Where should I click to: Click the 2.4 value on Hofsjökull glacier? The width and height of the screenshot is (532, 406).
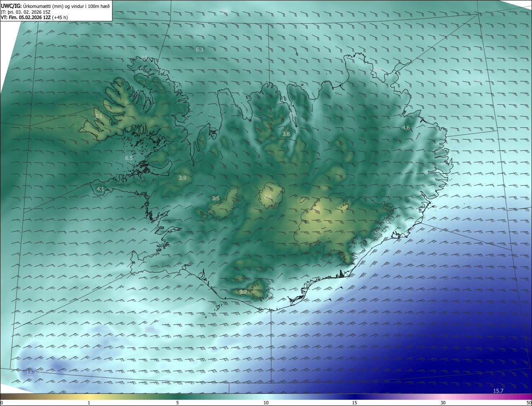pos(268,197)
